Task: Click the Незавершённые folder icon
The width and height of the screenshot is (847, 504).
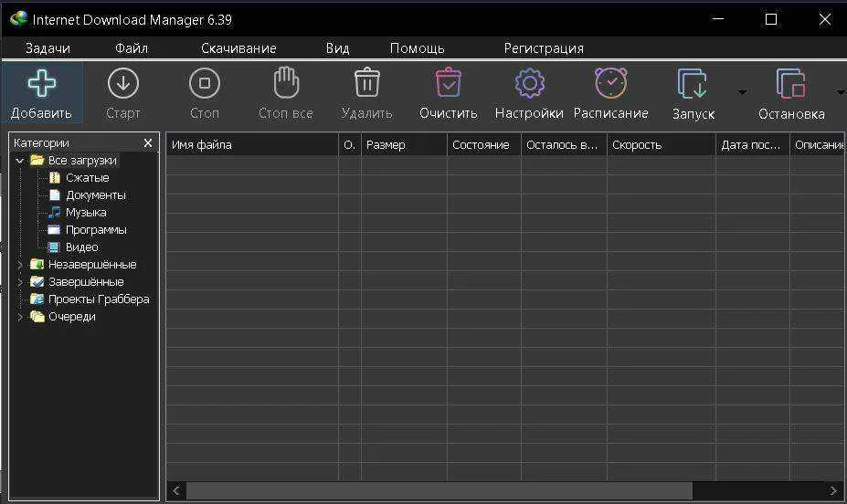Action: (x=37, y=265)
